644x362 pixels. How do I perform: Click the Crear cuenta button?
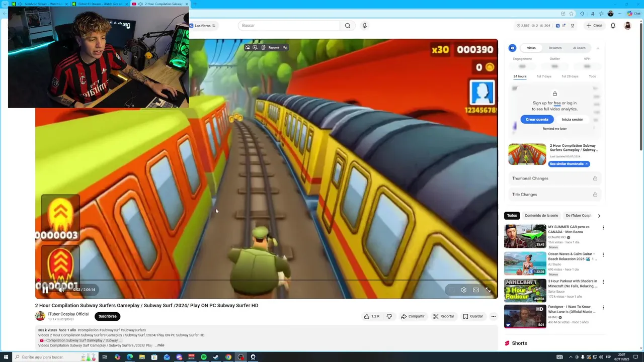click(537, 119)
